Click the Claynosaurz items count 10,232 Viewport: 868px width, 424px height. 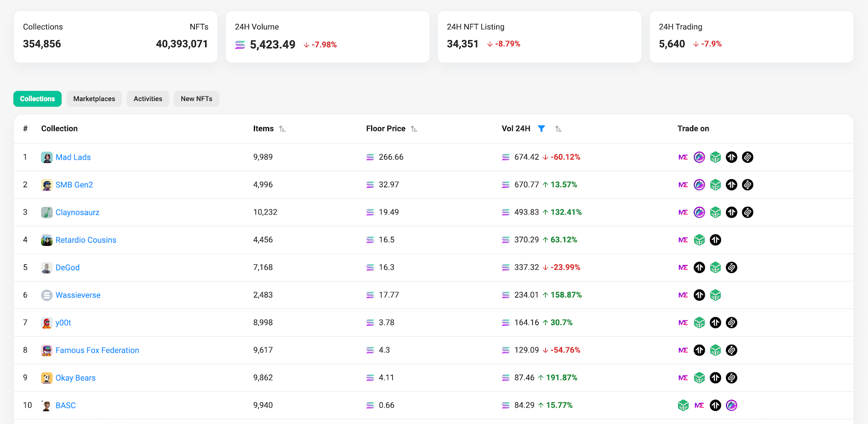[x=265, y=212]
